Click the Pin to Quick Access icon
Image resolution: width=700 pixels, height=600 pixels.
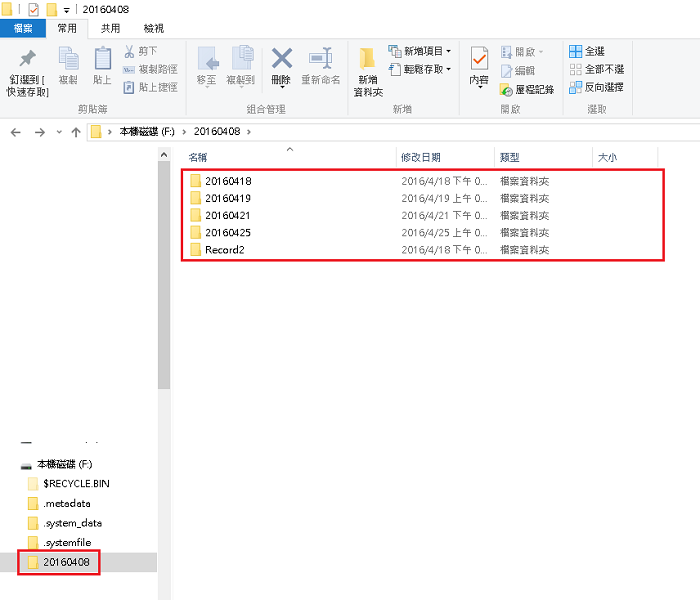[27, 60]
